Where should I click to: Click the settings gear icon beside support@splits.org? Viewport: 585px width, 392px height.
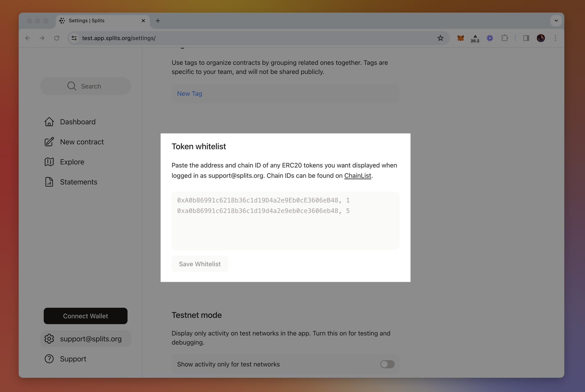pyautogui.click(x=49, y=339)
